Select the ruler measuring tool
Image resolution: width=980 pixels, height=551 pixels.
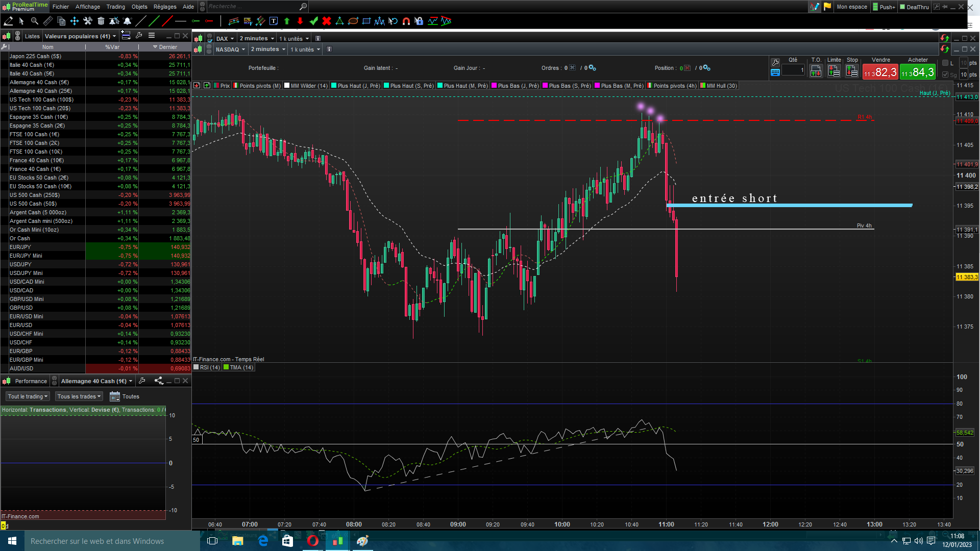(x=47, y=21)
